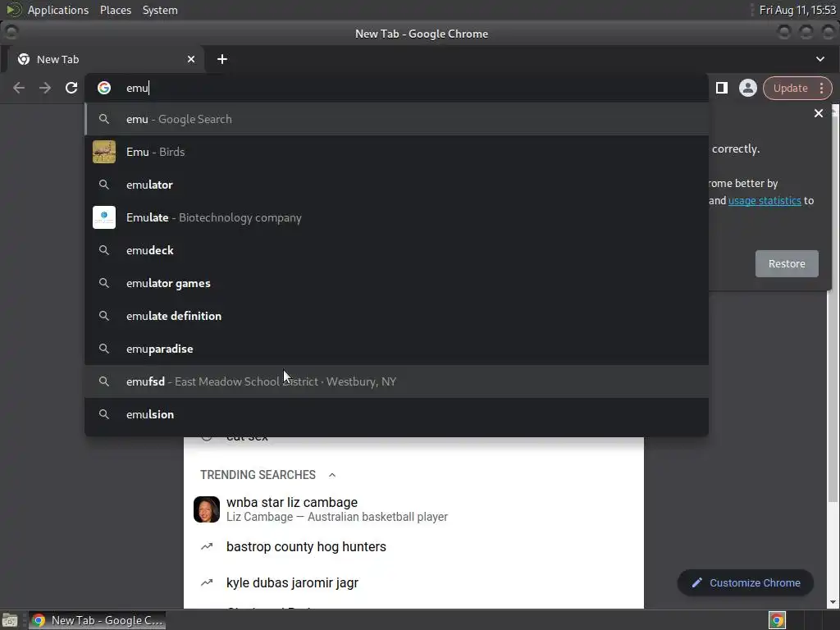
Task: Click the trending arrow beside kyle dubas
Action: point(207,582)
